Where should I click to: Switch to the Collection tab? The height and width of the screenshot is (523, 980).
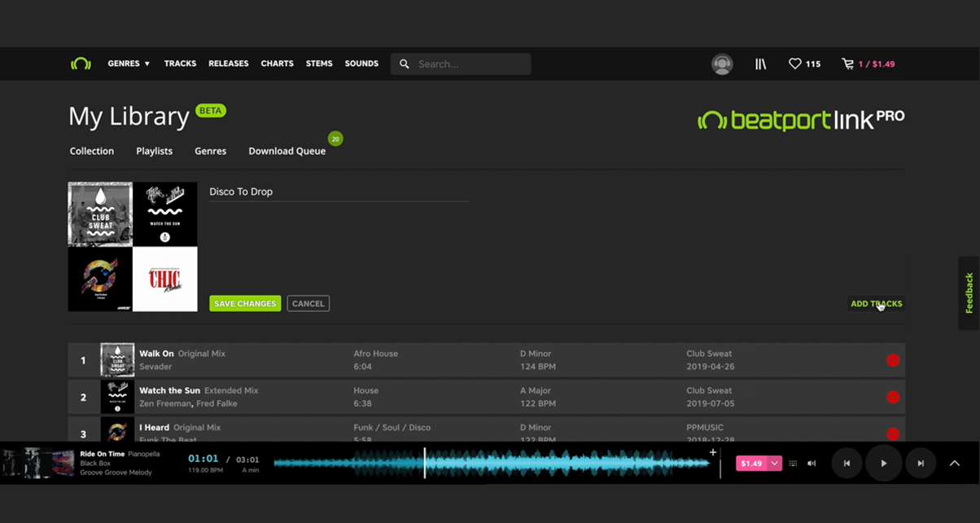pos(92,151)
